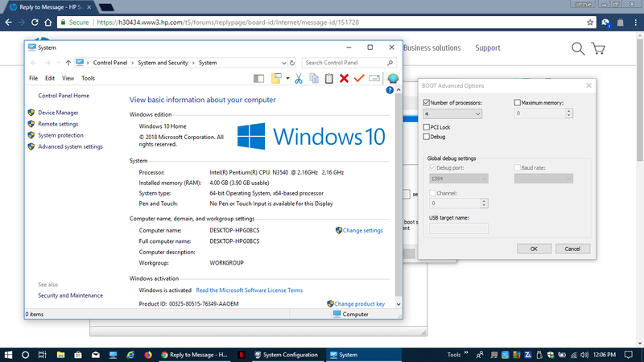Click Change product key link
The image size is (644, 362).
(359, 304)
